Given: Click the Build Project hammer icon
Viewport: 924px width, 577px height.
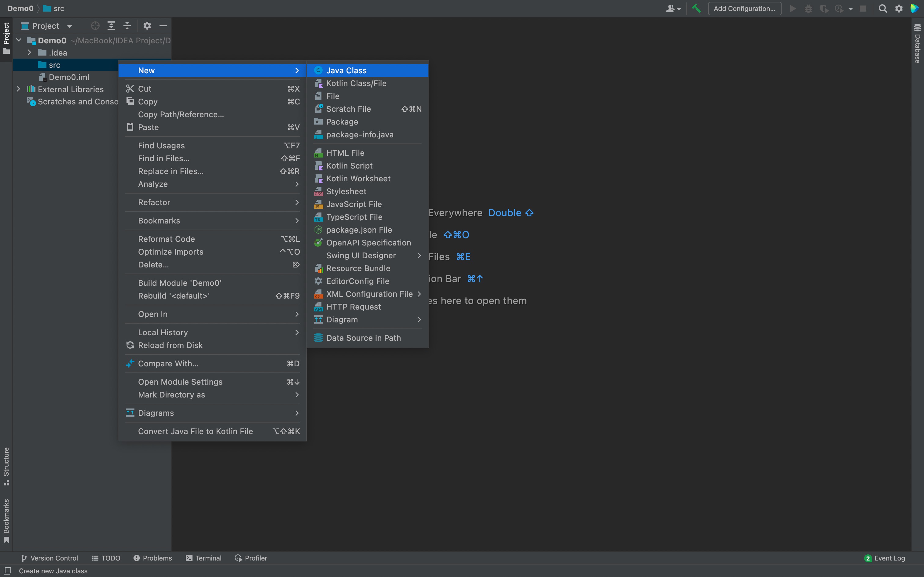Looking at the screenshot, I should 696,9.
